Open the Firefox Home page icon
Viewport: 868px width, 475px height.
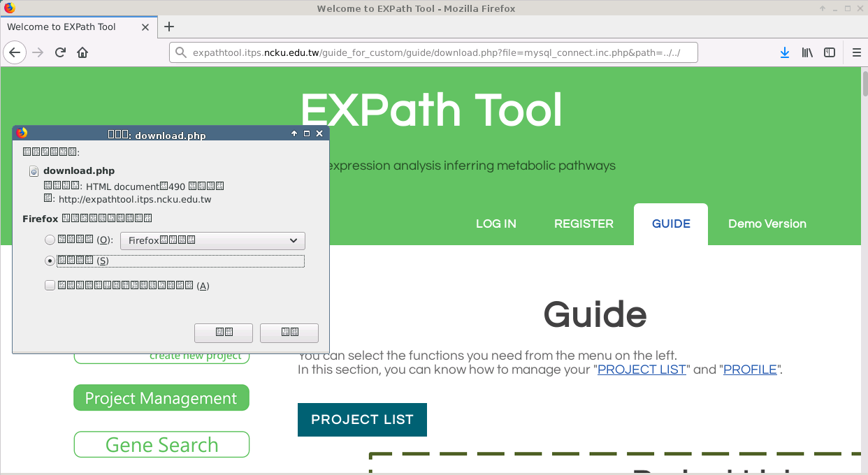[x=82, y=52]
